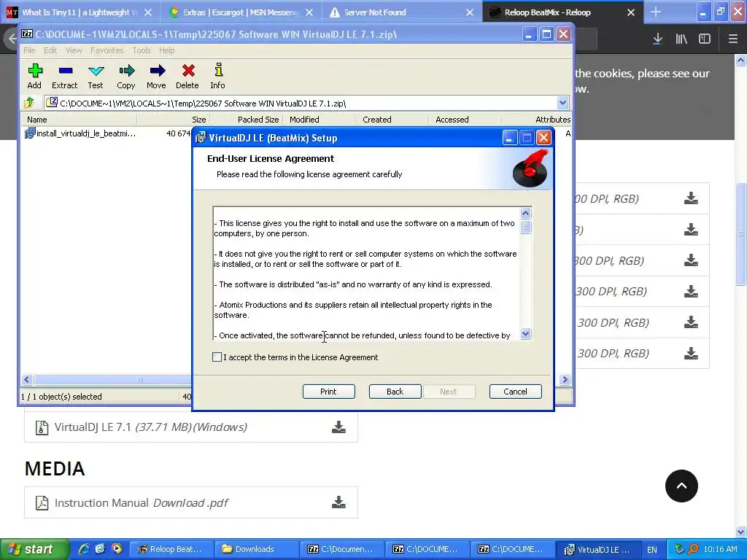Click last download icon beside '300 DPI, RGB)'
747x560 pixels.
(x=691, y=354)
